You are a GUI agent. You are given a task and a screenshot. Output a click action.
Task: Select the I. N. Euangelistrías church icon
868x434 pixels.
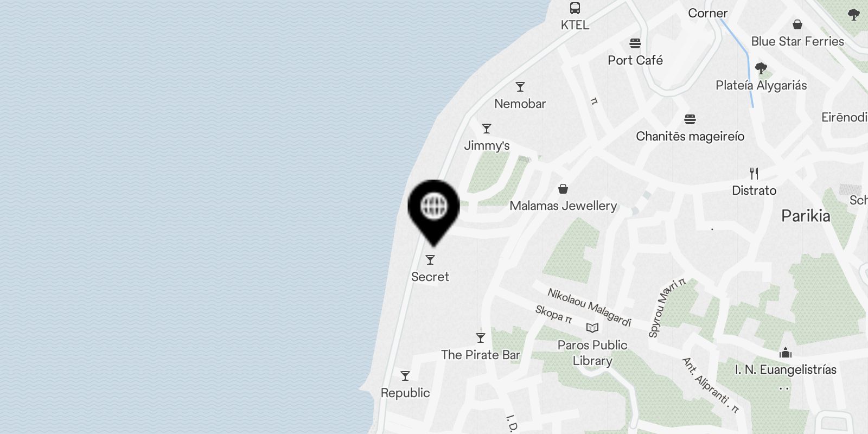[x=786, y=353]
